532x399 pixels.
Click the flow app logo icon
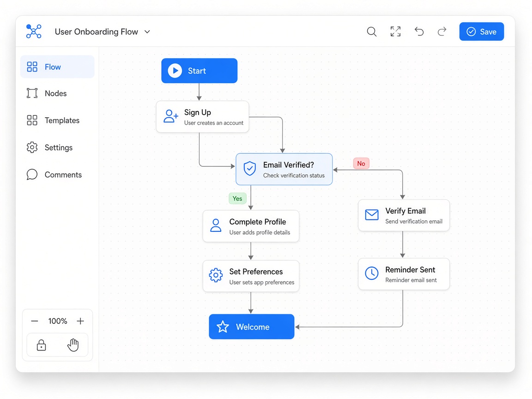click(x=34, y=31)
